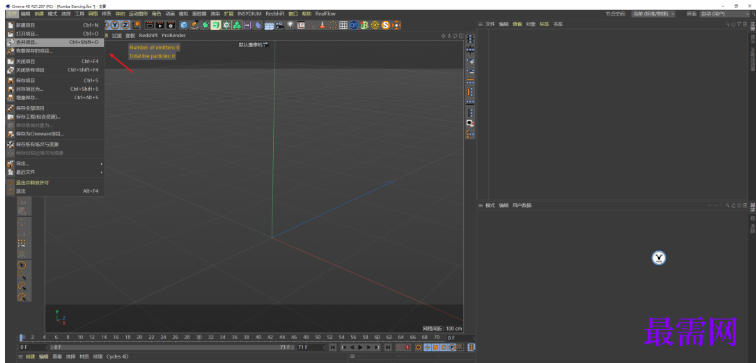Select the spline pen icon
The width and height of the screenshot is (756, 363).
[x=195, y=25]
